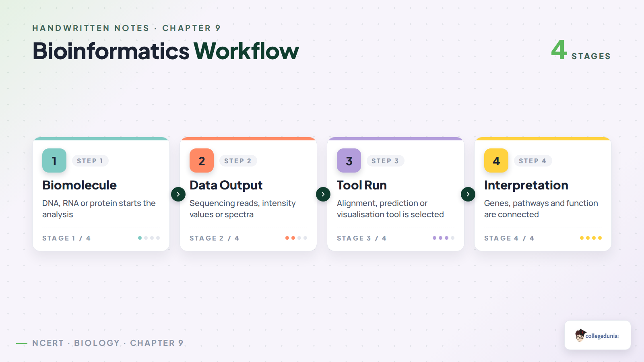
Task: Click the STEP 2 pill label
Action: click(238, 161)
